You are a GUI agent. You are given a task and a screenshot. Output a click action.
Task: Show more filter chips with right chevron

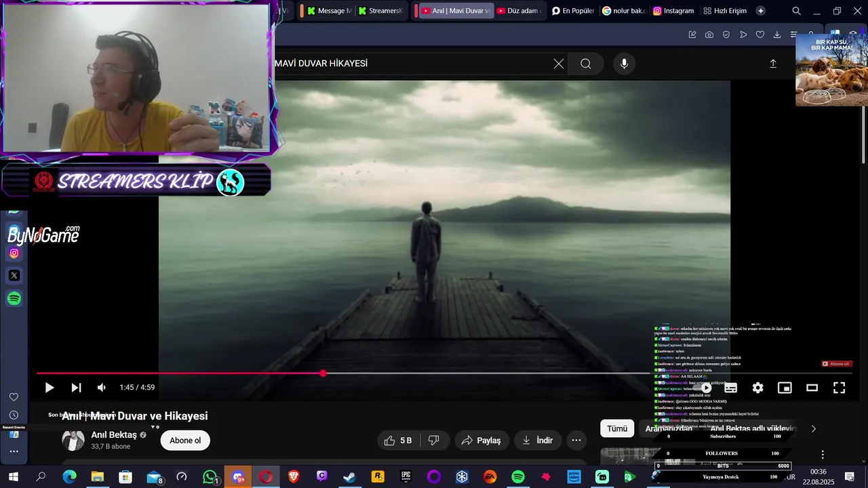[814, 428]
